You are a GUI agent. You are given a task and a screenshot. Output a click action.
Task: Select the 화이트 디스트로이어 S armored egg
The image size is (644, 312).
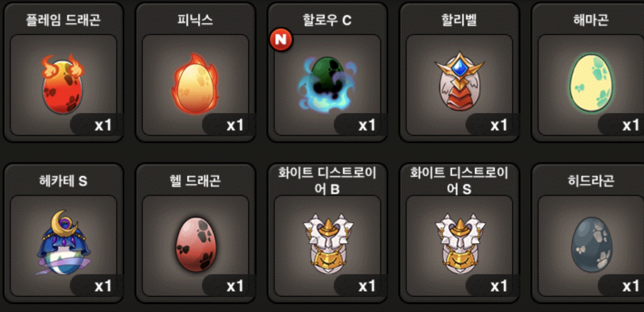tap(459, 243)
